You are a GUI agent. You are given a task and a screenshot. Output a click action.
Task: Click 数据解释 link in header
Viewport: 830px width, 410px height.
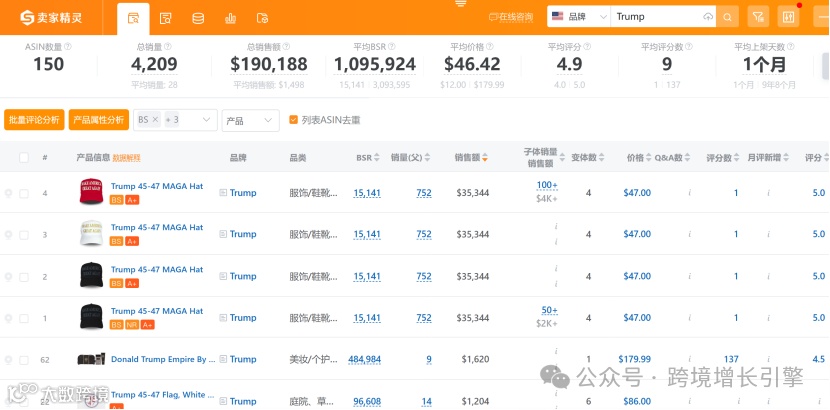click(x=127, y=158)
